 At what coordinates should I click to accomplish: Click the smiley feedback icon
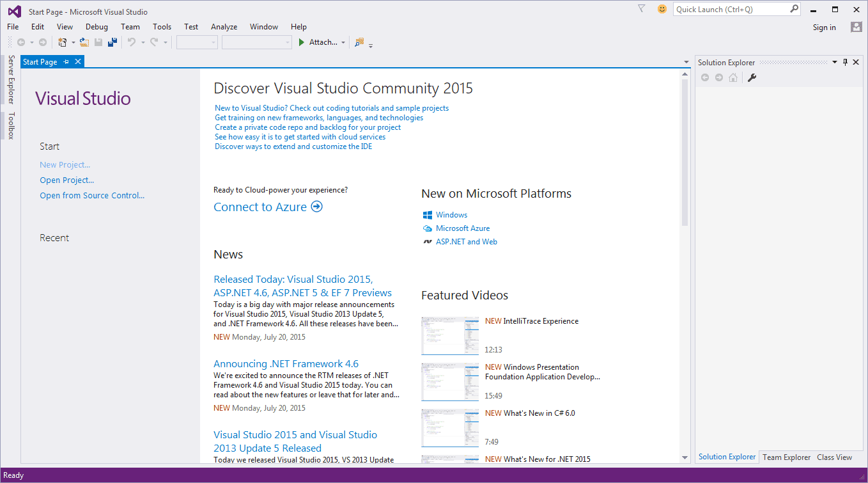(x=662, y=9)
